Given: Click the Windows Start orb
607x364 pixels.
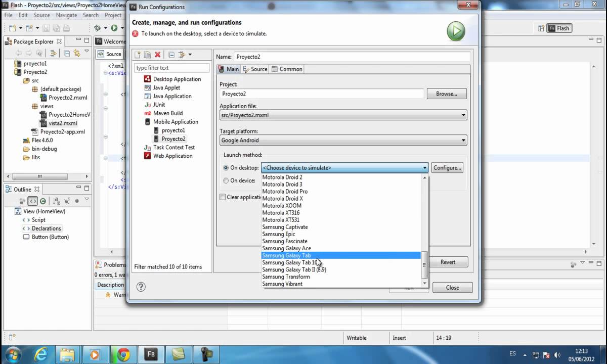Looking at the screenshot, I should tap(13, 354).
